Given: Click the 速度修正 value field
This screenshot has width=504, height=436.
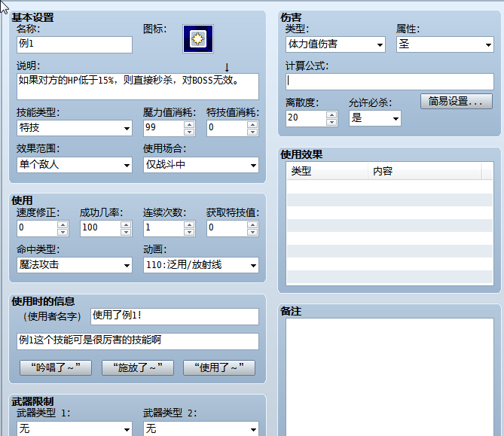Looking at the screenshot, I should coord(37,228).
